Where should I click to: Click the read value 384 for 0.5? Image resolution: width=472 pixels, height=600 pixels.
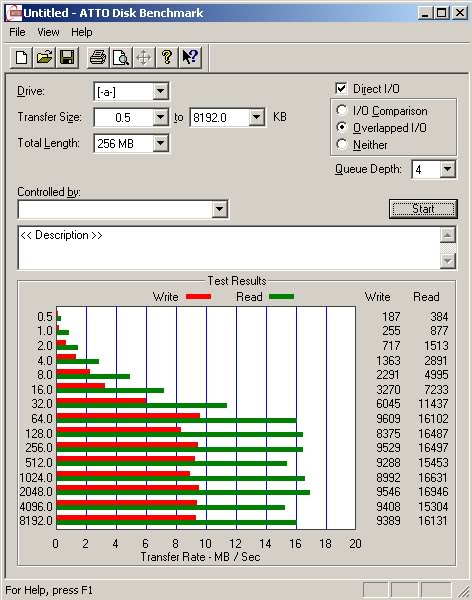(x=439, y=317)
